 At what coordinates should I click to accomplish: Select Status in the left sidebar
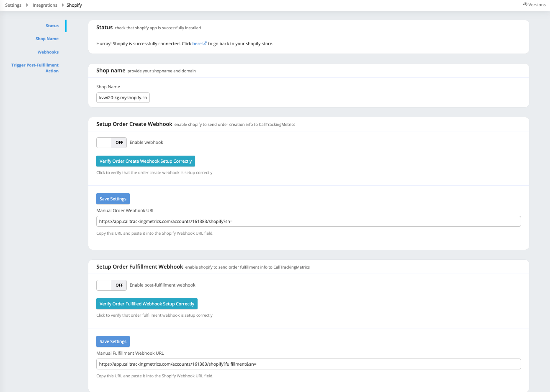(x=52, y=26)
